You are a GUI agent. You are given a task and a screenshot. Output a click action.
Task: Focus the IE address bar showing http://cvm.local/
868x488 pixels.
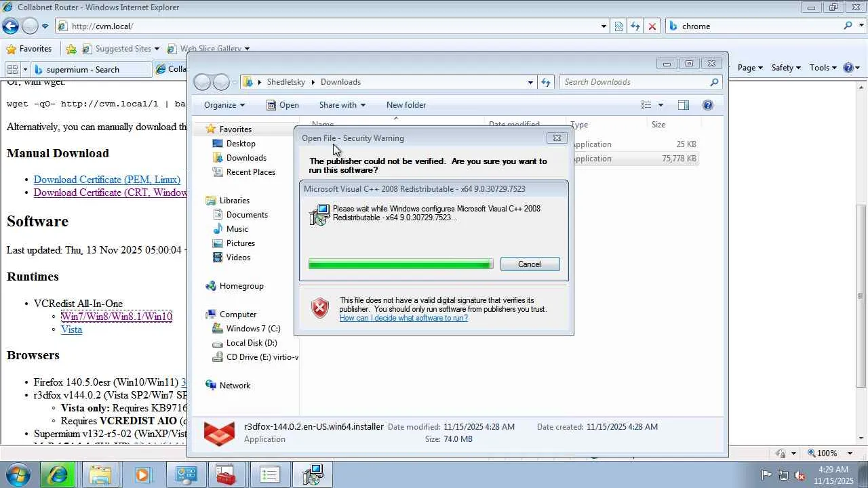pyautogui.click(x=331, y=26)
